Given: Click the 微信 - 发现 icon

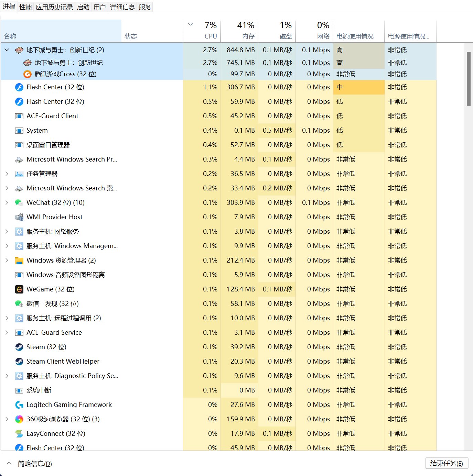Looking at the screenshot, I should coord(19,304).
